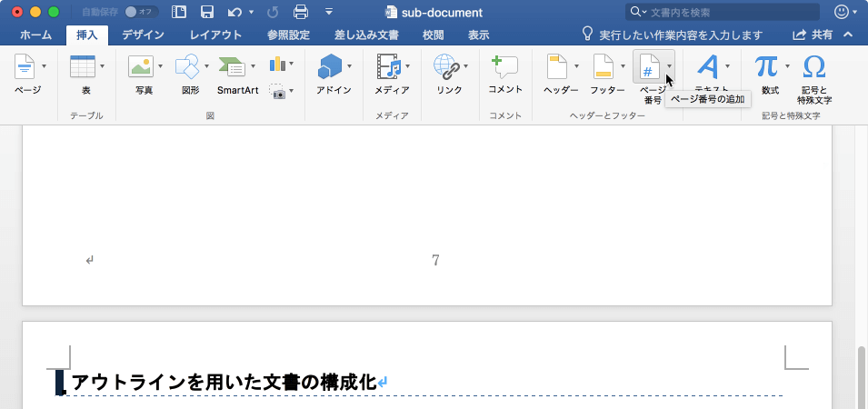This screenshot has height=409, width=868.
Task: Switch to the View (表示) tab
Action: pyautogui.click(x=478, y=35)
